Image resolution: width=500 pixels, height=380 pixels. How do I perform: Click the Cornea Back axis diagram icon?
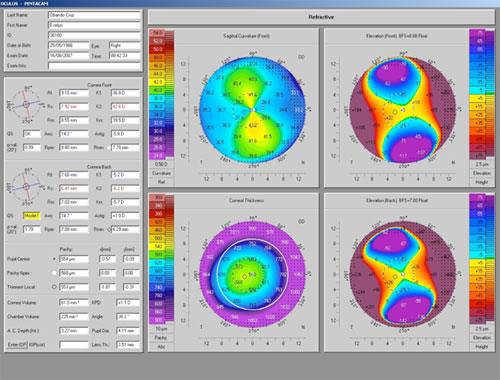click(x=26, y=186)
